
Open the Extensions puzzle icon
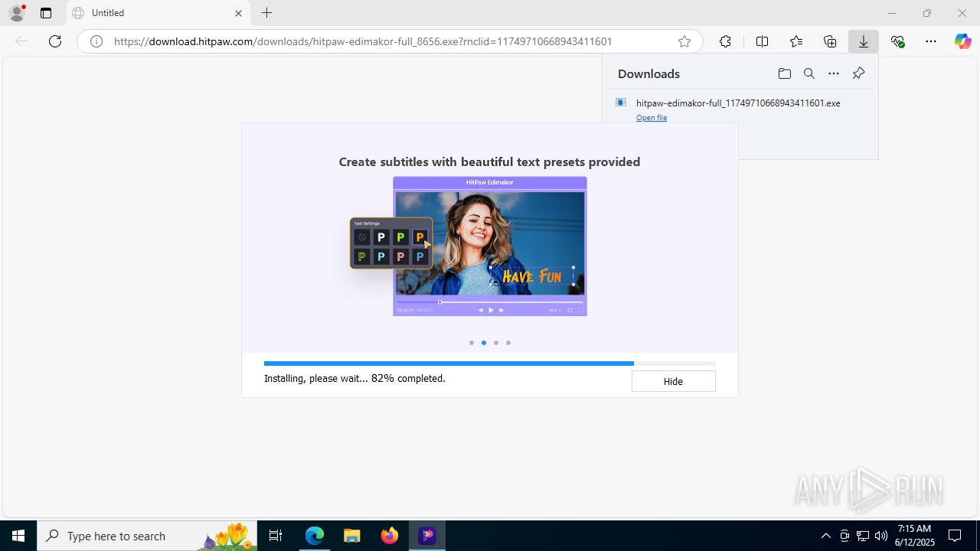[725, 41]
